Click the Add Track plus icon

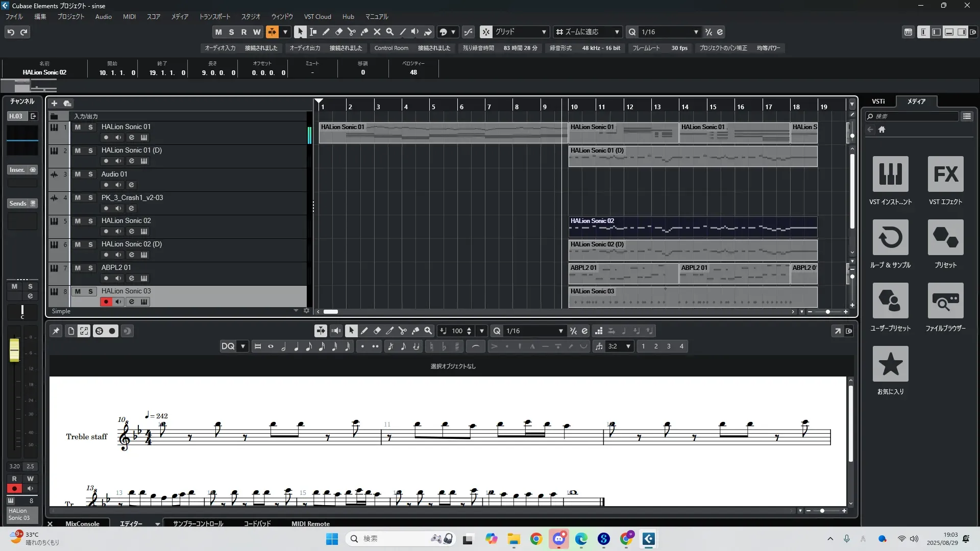point(54,103)
